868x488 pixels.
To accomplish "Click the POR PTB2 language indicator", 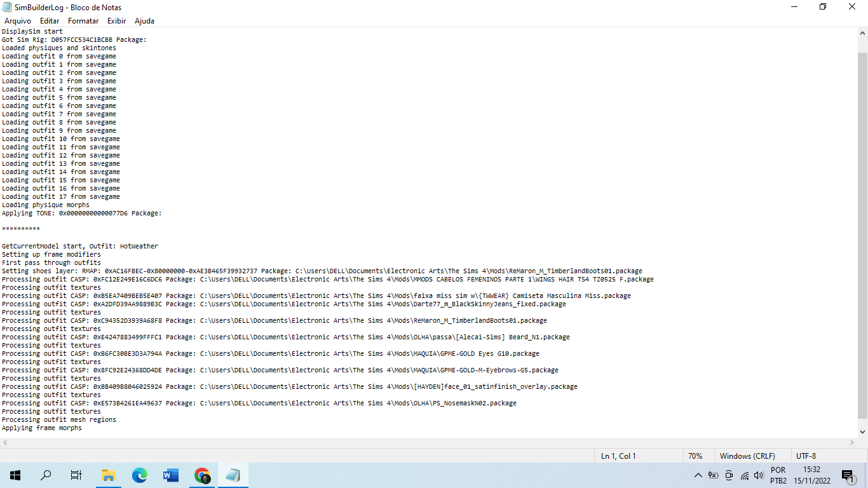I will (778, 475).
